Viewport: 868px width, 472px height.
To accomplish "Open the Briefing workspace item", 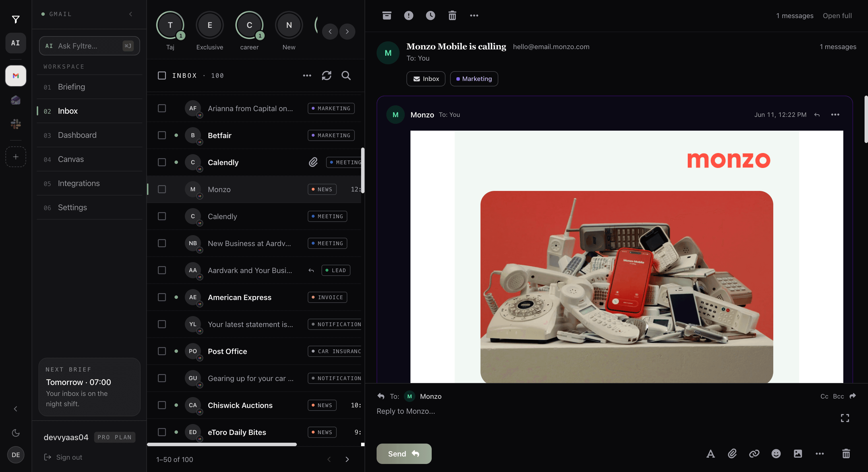I will [89, 87].
